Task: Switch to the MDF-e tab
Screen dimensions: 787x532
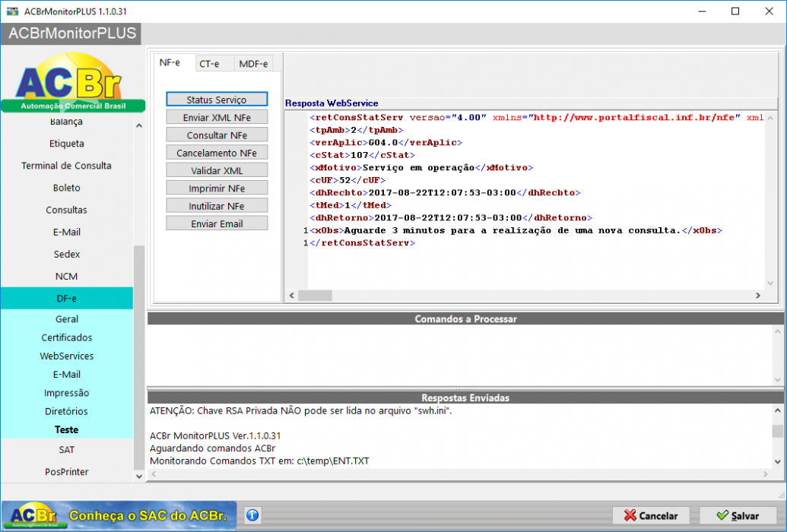Action: [x=253, y=64]
